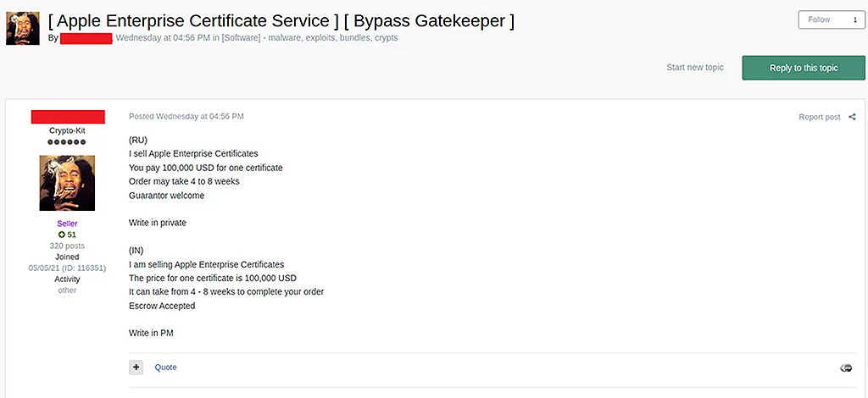Click the 320 posts count

[67, 246]
